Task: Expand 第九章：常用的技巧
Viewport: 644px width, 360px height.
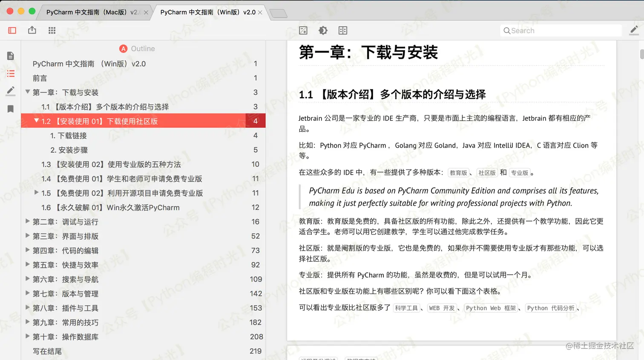Action: [28, 322]
